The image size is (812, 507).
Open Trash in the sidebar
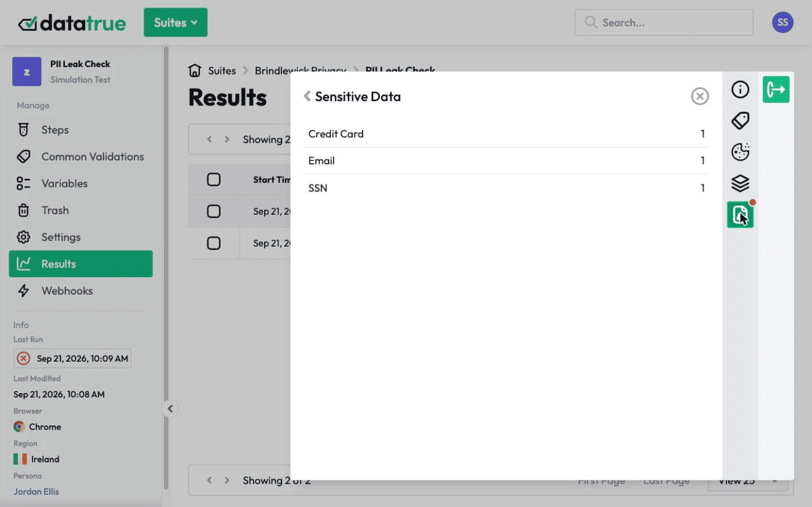click(x=81, y=210)
